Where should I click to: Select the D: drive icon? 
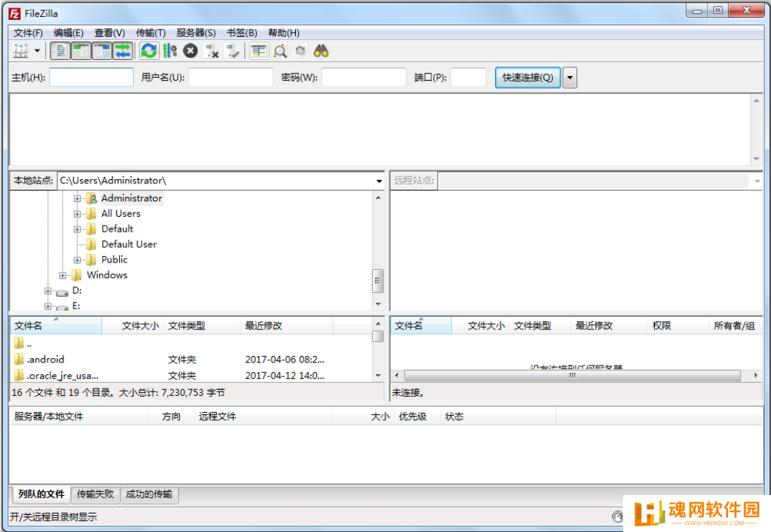point(62,292)
